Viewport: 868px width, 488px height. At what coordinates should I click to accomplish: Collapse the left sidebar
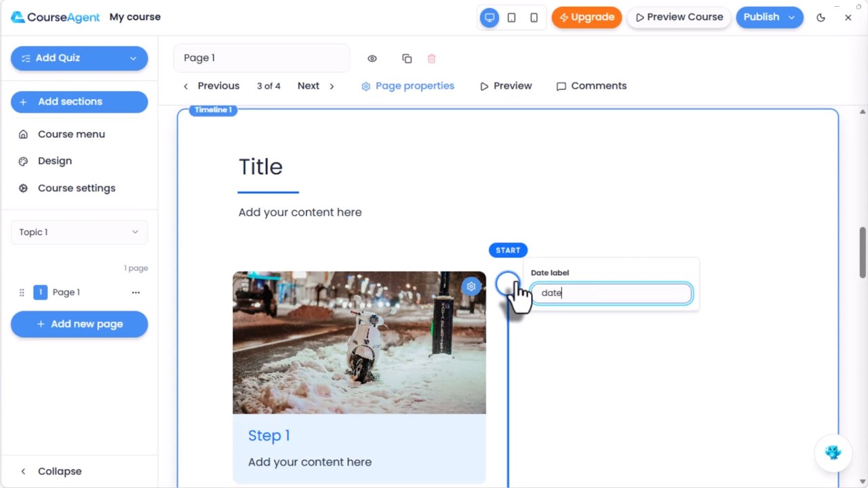click(52, 471)
